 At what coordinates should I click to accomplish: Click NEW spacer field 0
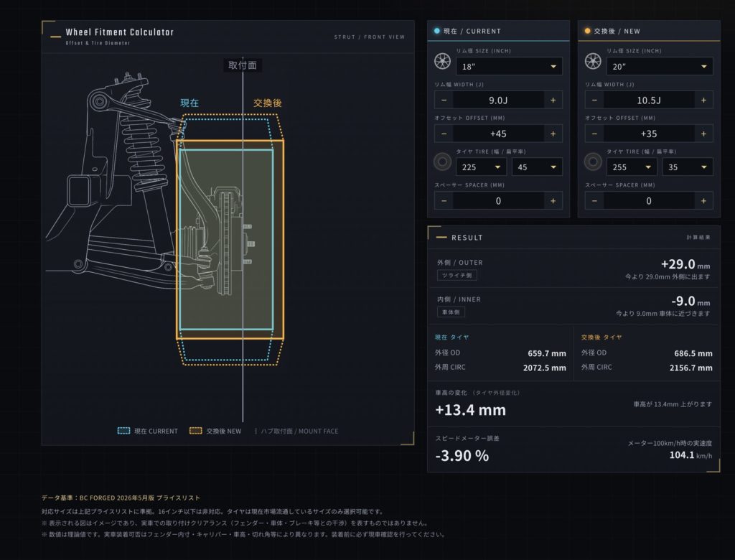click(x=649, y=201)
